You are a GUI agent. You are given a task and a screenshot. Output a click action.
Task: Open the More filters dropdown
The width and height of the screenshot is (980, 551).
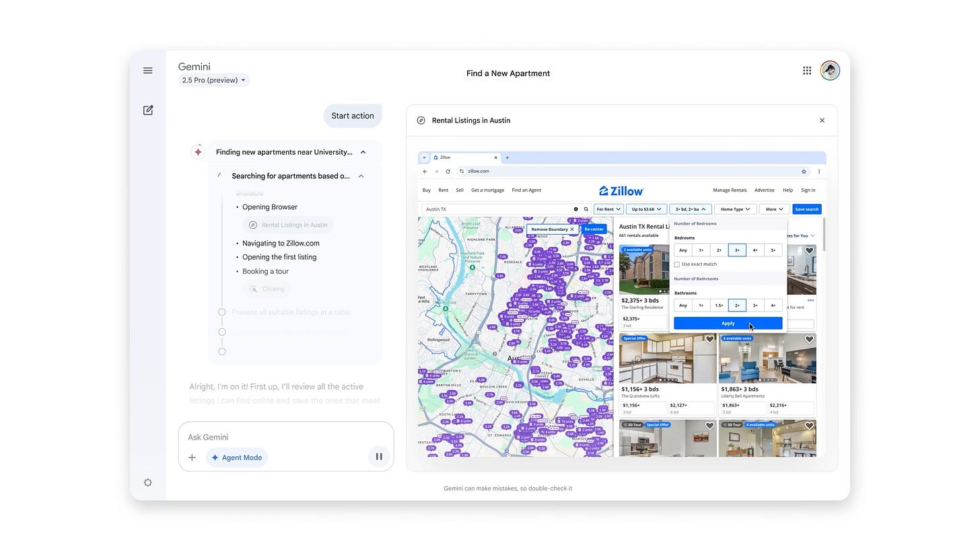click(774, 209)
